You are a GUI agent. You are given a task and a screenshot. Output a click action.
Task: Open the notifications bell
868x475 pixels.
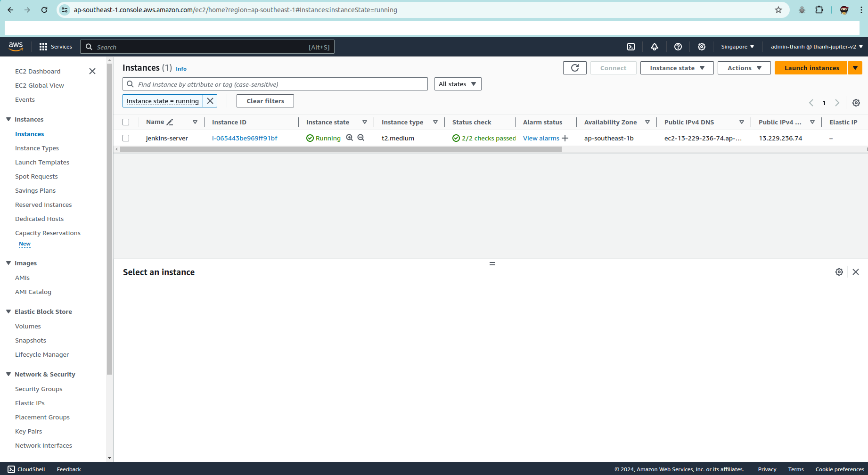655,47
